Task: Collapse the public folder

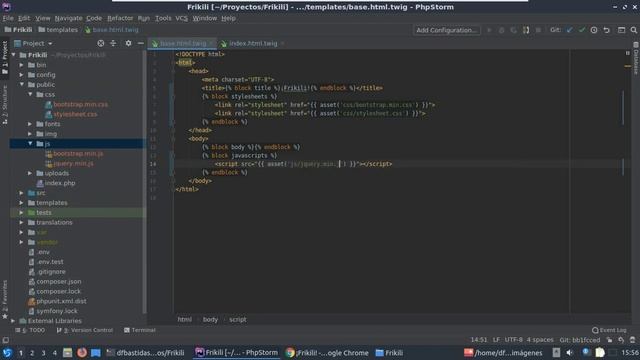Action: tap(22, 84)
